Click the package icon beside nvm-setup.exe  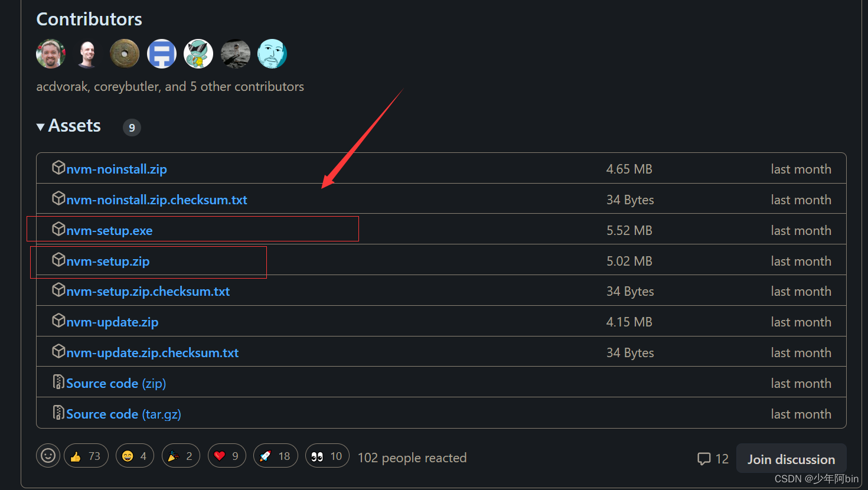58,230
